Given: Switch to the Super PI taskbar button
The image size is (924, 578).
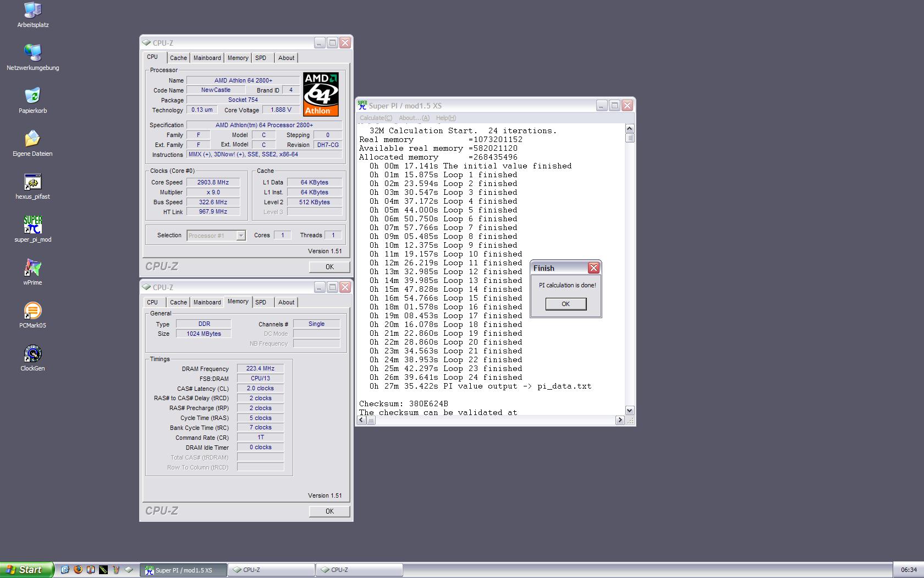Looking at the screenshot, I should (184, 570).
